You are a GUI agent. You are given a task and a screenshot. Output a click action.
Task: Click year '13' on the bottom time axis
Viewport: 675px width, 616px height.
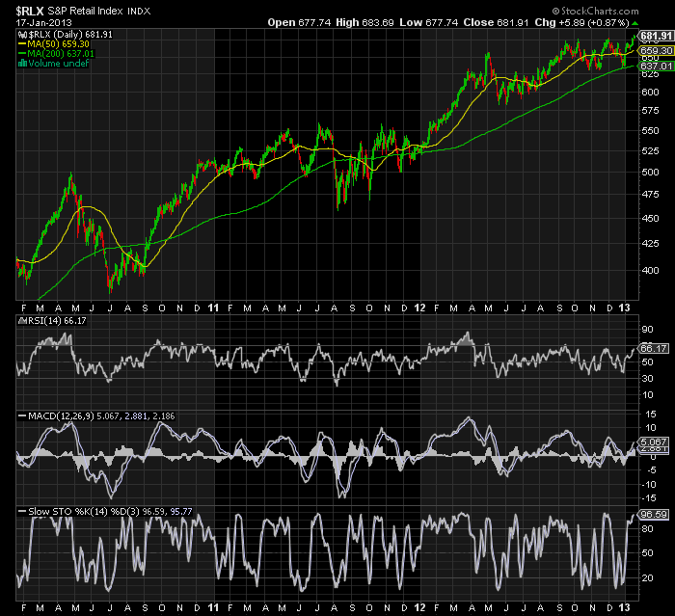point(624,608)
